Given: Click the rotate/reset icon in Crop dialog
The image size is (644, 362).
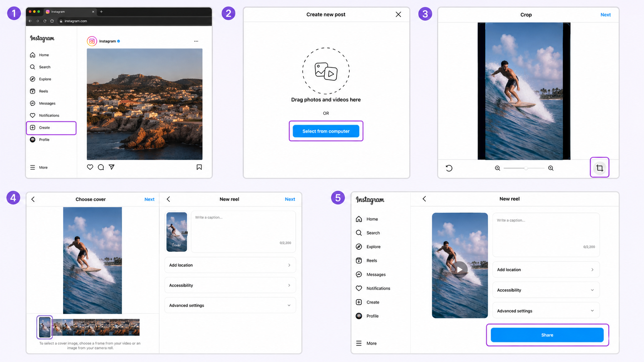Looking at the screenshot, I should click(449, 168).
